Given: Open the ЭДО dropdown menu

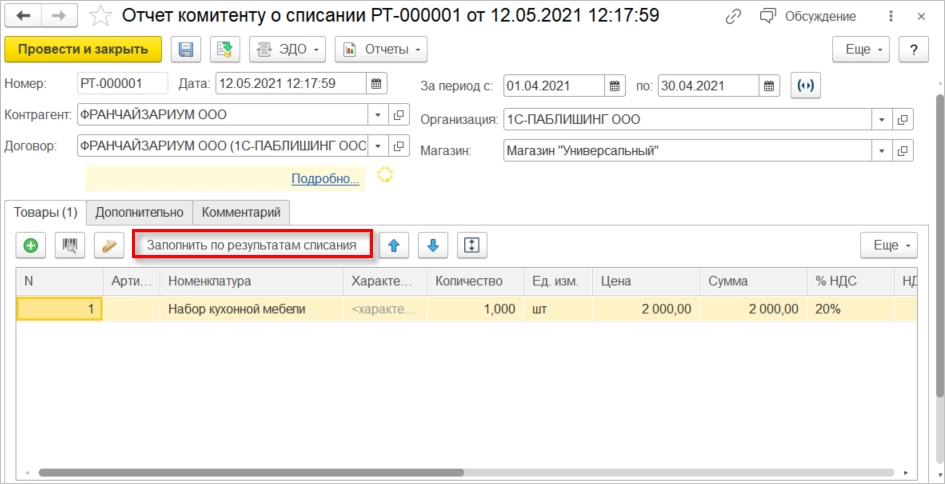Looking at the screenshot, I should tap(287, 49).
